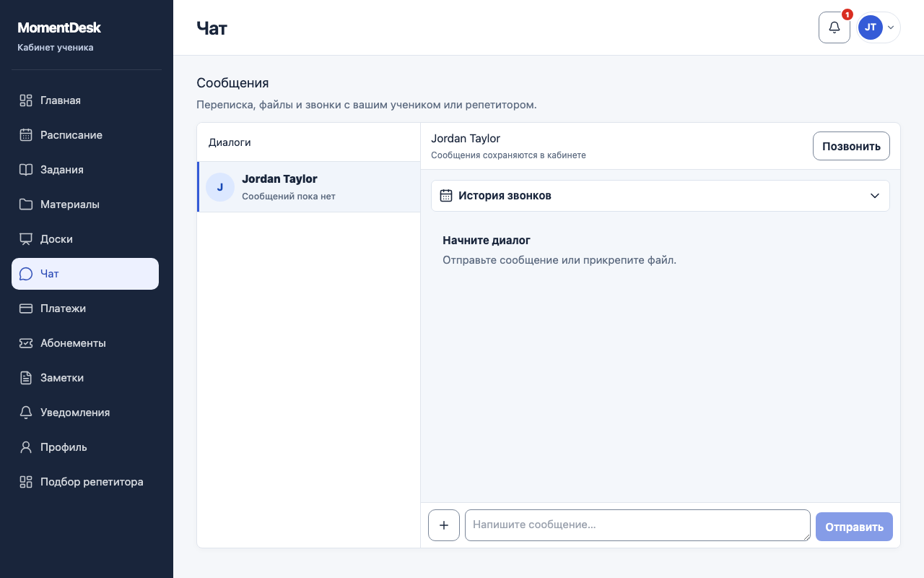
Task: Click the Диалоги list header
Action: pyautogui.click(x=230, y=142)
